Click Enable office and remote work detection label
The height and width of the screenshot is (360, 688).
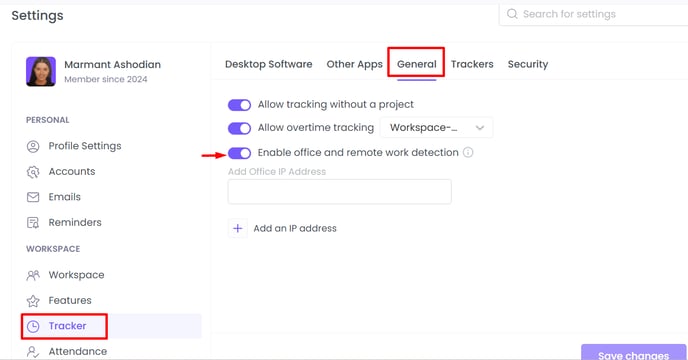(x=358, y=152)
